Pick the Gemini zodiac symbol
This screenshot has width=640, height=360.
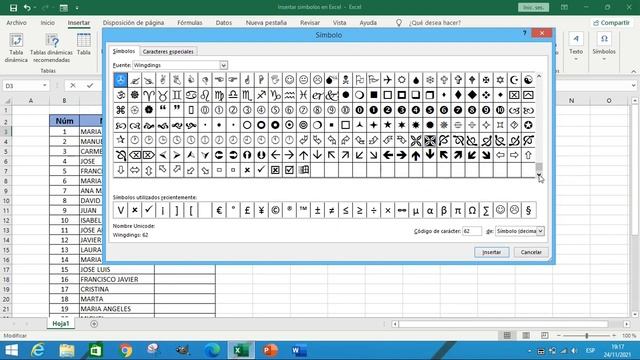coord(177,95)
